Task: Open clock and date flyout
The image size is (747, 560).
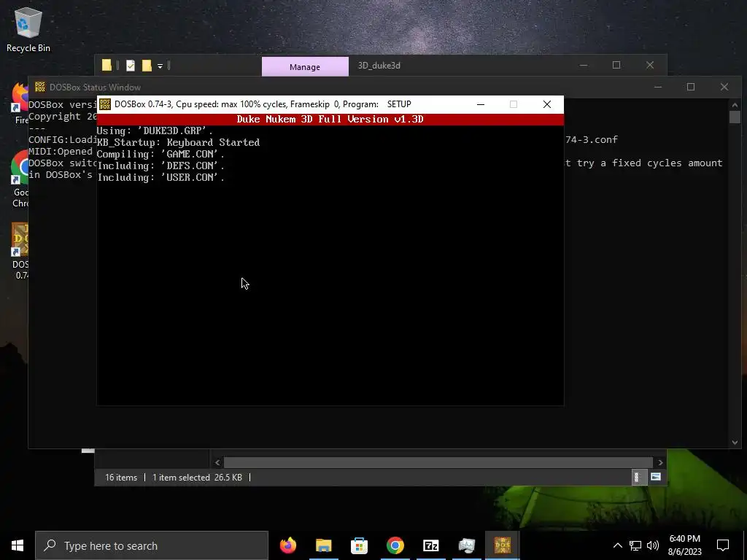Action: tap(684, 545)
